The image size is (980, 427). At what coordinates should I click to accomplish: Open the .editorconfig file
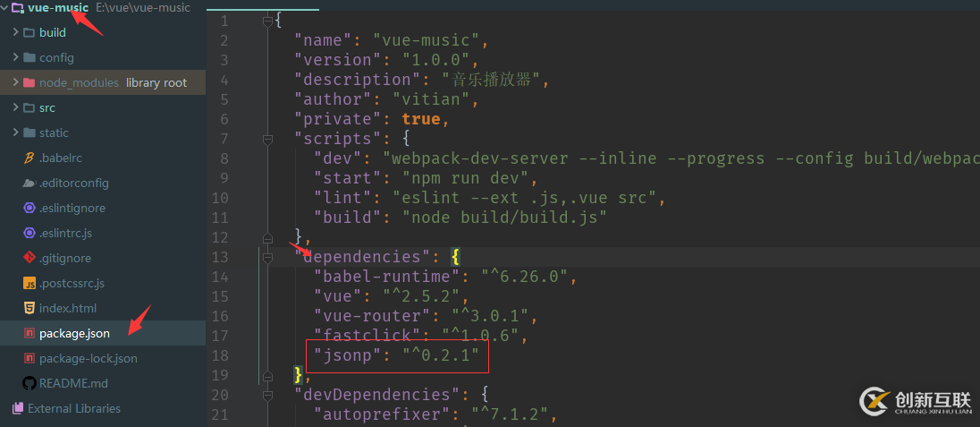click(73, 183)
